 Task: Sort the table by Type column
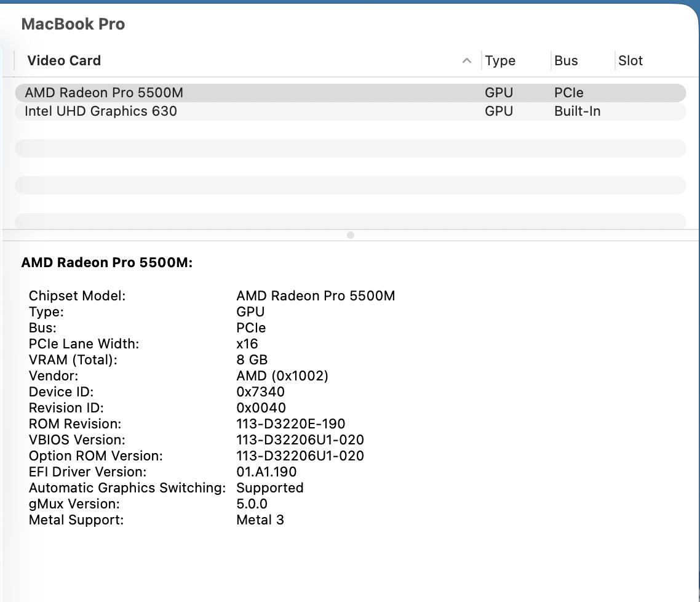tap(500, 60)
